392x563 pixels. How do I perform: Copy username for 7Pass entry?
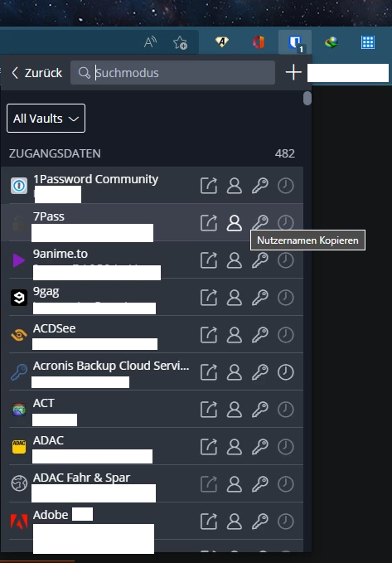point(235,223)
